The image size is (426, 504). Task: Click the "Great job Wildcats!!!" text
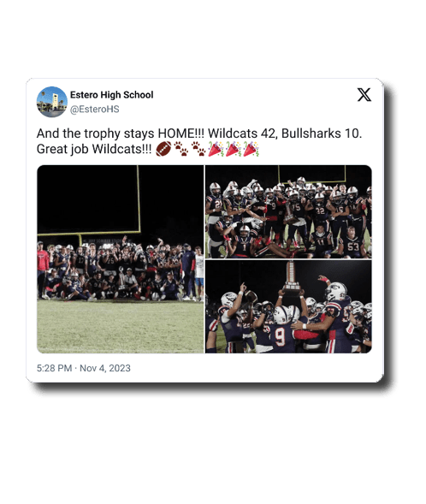tap(94, 149)
